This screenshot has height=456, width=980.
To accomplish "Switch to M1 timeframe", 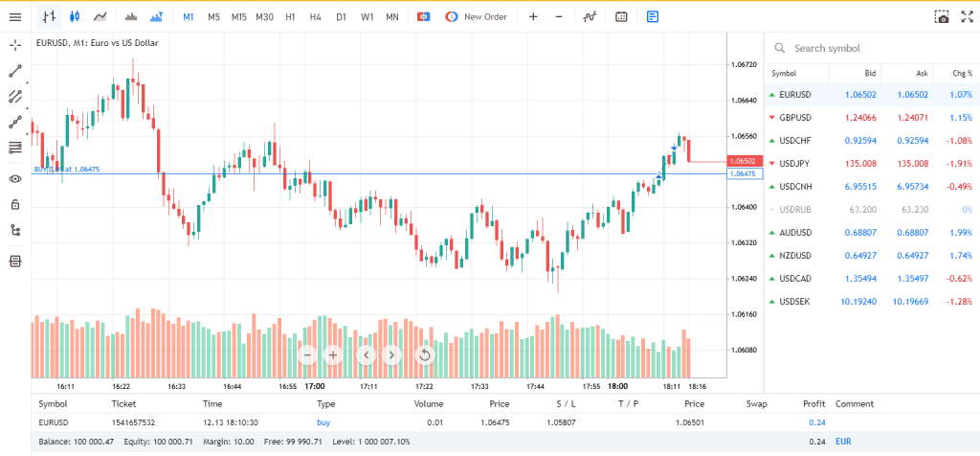I will [189, 17].
